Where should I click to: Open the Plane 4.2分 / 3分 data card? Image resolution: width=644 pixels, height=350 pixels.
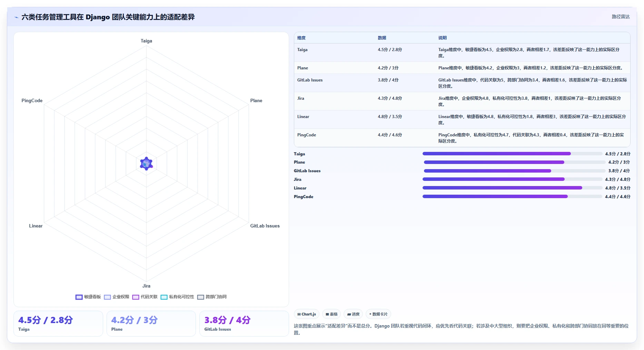click(151, 323)
